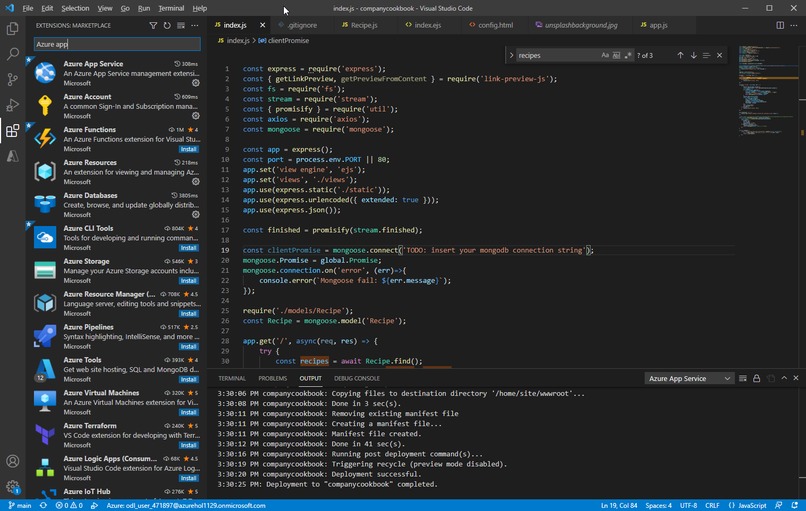The width and height of the screenshot is (806, 511).
Task: Go to next find match
Action: (x=693, y=55)
